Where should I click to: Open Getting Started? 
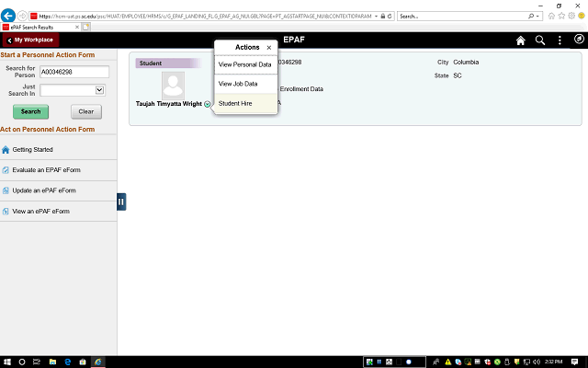(59, 149)
